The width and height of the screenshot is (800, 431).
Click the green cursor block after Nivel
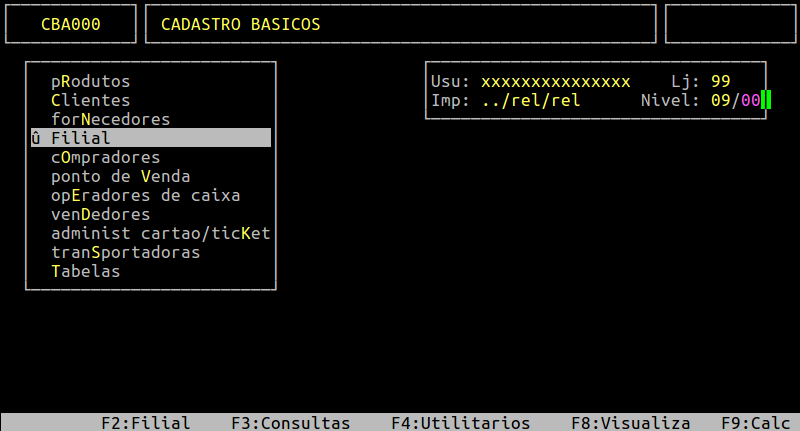coord(766,100)
